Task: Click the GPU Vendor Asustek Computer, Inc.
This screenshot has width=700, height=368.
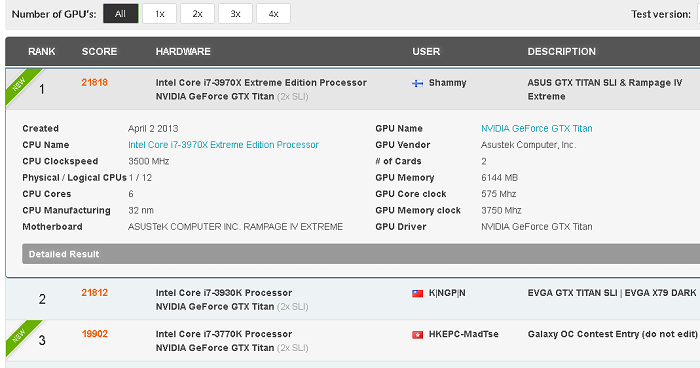Action: pyautogui.click(x=529, y=145)
